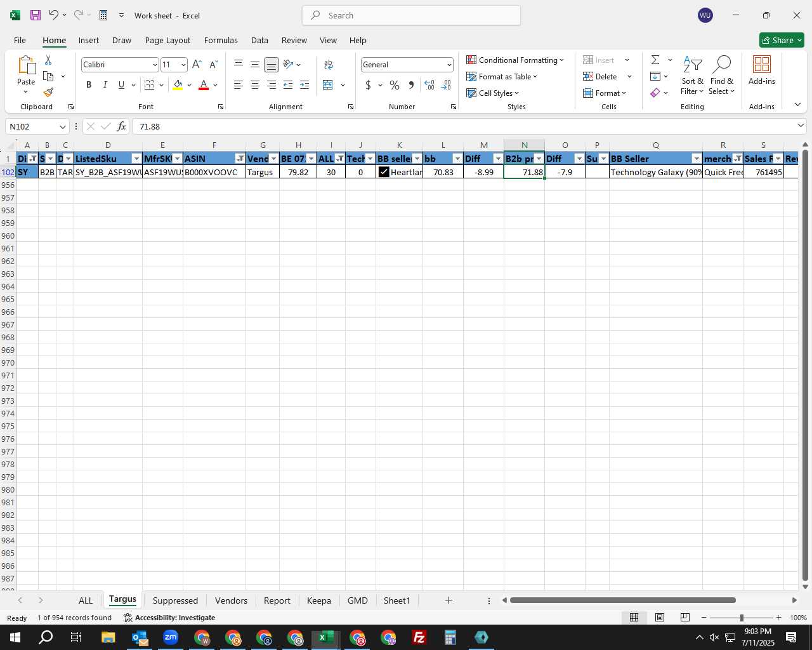Click the Insert Function fx icon
812x650 pixels.
point(121,126)
